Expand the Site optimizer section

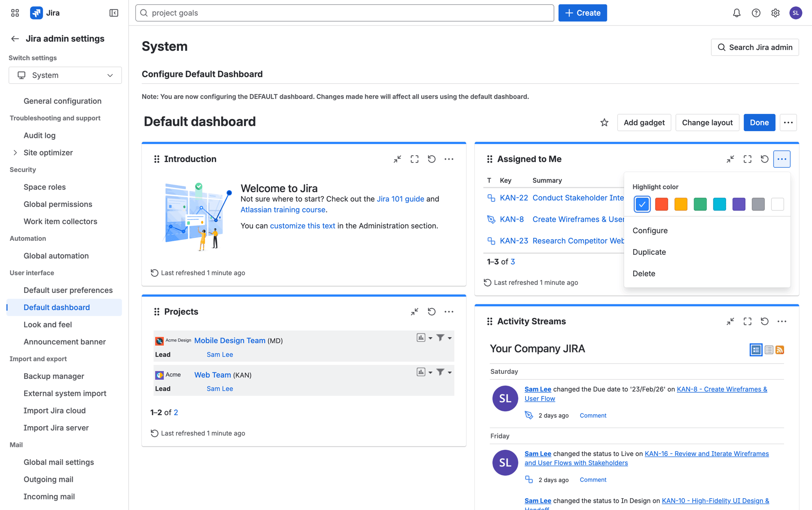15,153
